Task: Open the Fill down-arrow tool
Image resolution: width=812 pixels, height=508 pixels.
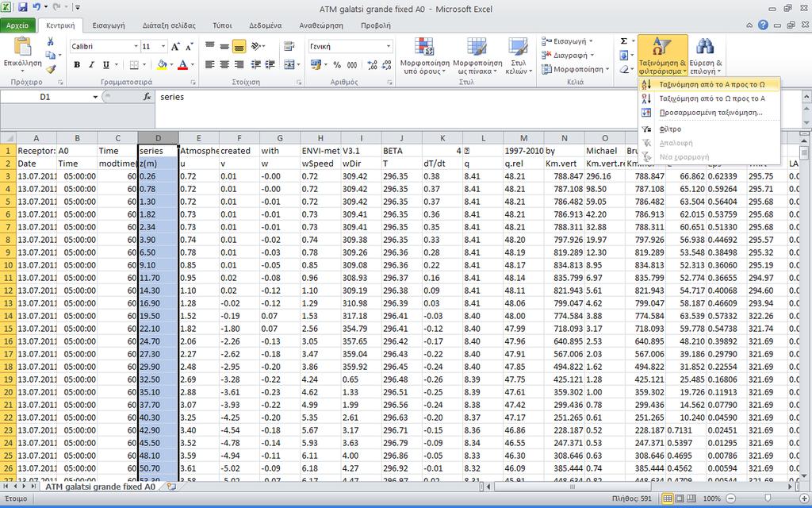Action: click(624, 55)
